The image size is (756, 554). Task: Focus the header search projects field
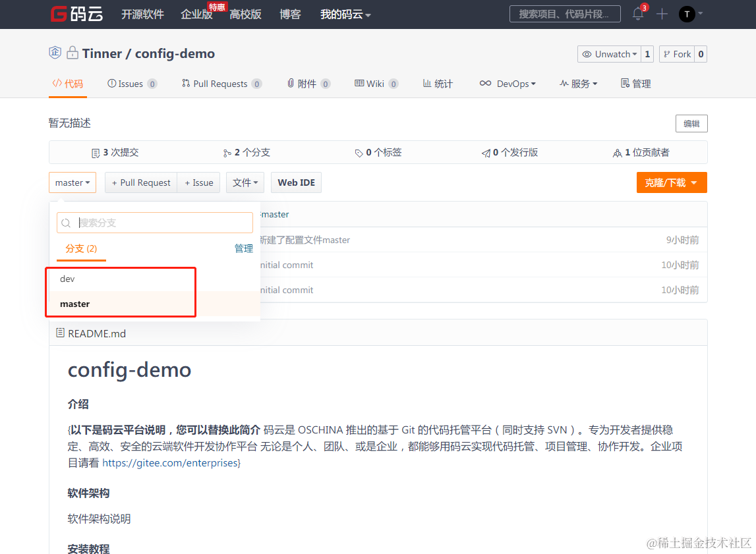click(565, 14)
